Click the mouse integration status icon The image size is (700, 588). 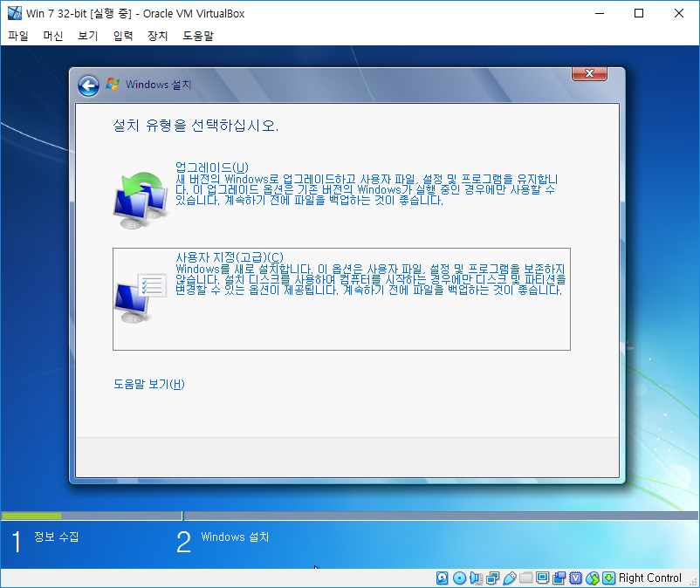[593, 578]
